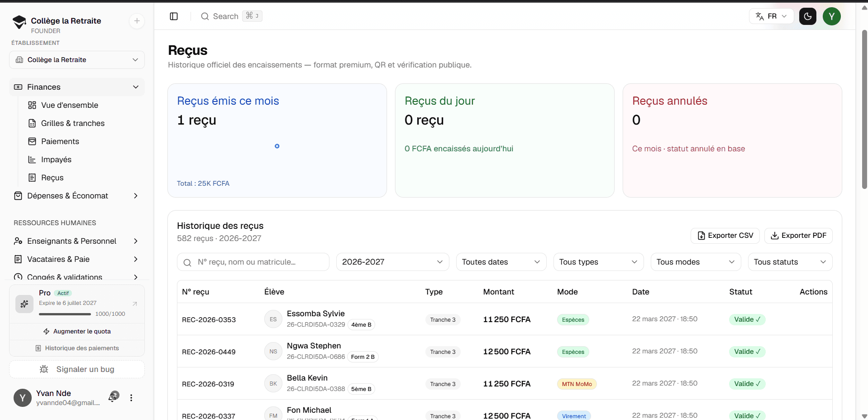Click Exporter PDF button
Viewport: 868px width, 420px height.
click(799, 236)
